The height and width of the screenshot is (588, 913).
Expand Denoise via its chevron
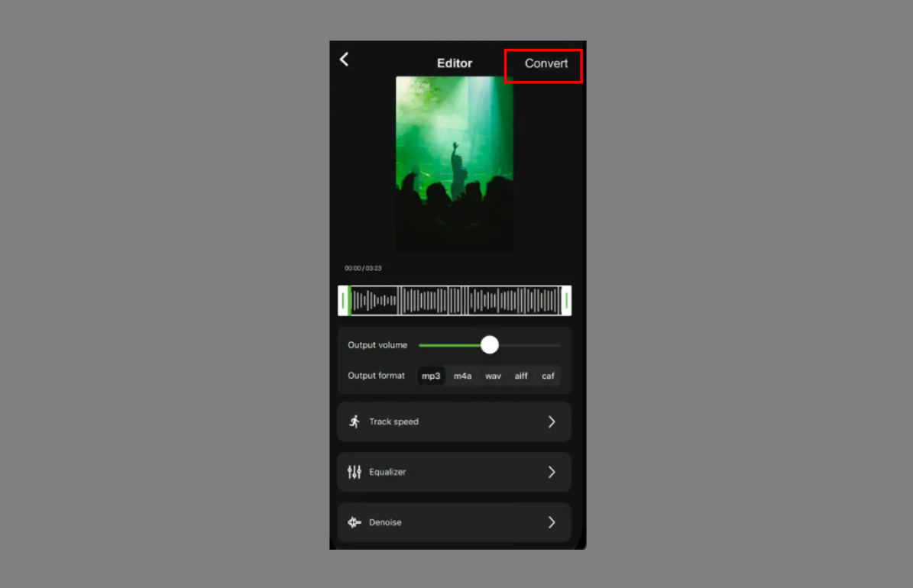(552, 522)
